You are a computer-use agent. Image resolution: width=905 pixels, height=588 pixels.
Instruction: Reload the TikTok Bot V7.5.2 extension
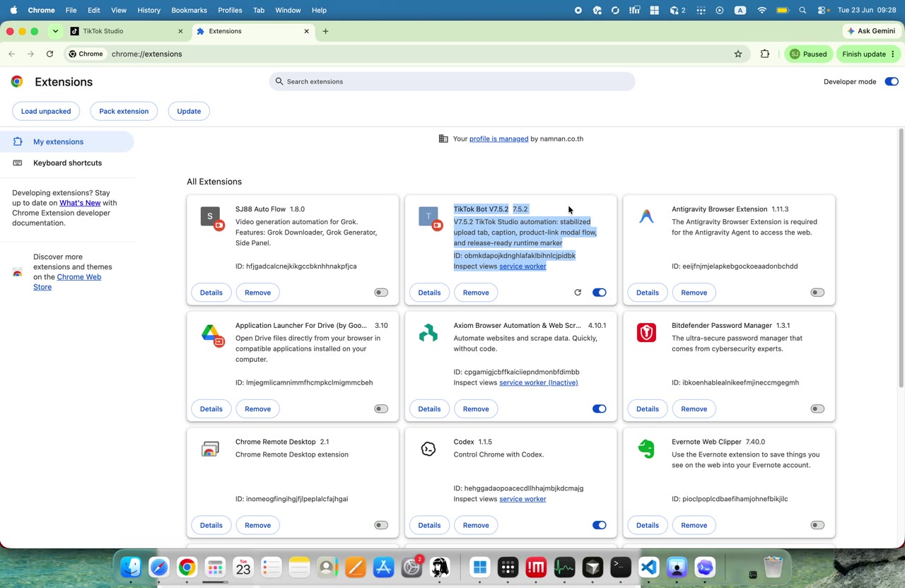click(x=578, y=293)
